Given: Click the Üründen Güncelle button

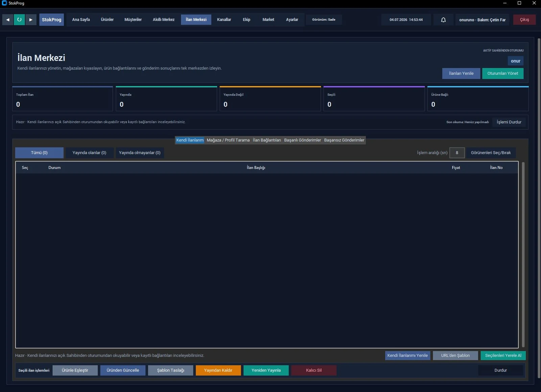Looking at the screenshot, I should [x=123, y=370].
